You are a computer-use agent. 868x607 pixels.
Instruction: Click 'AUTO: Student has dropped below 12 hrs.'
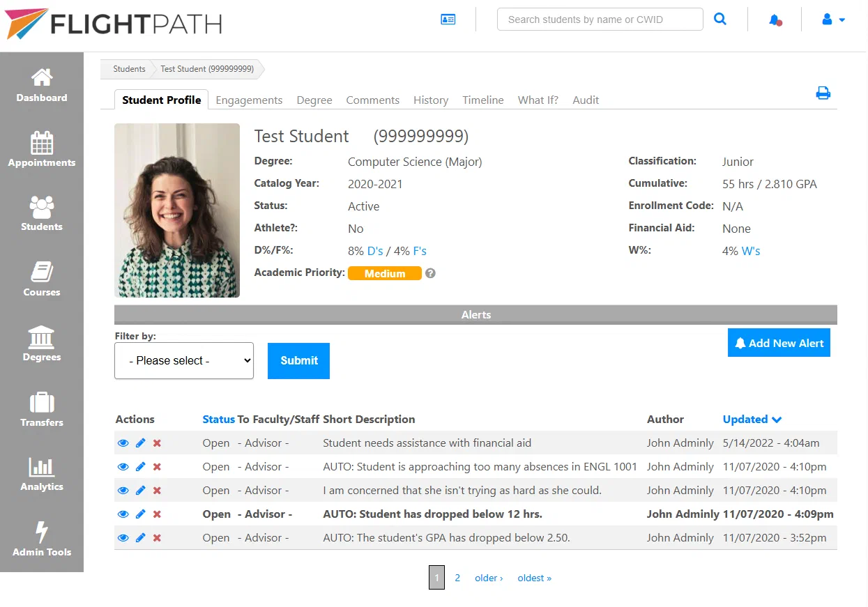point(432,514)
